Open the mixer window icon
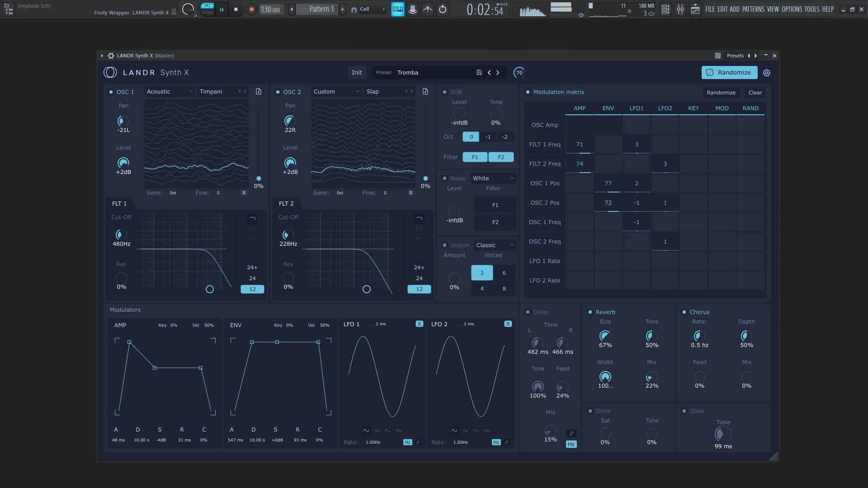Screen dimensions: 868x488 (680, 9)
